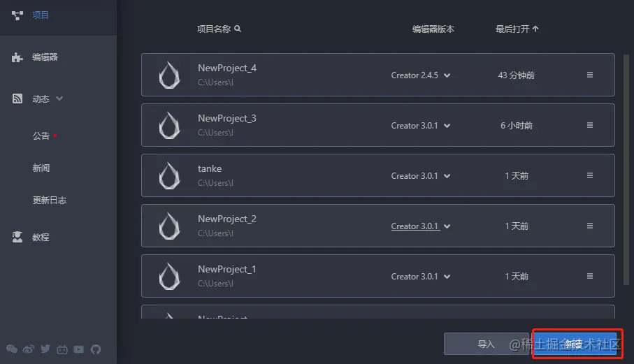Expand editor version dropdown for NewProject_1

point(447,277)
